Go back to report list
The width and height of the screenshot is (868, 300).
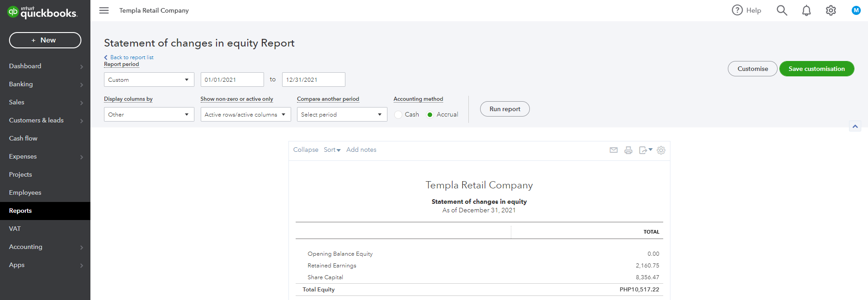point(132,57)
